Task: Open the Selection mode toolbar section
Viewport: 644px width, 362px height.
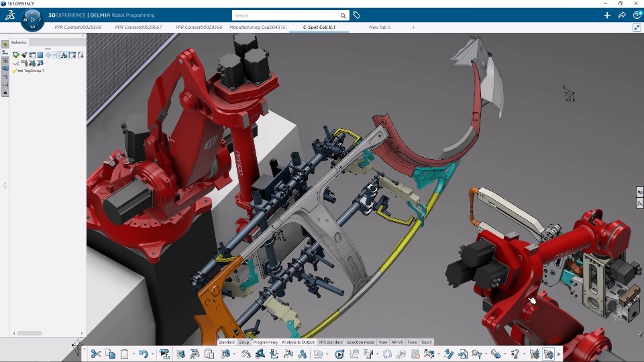Action: [x=361, y=343]
